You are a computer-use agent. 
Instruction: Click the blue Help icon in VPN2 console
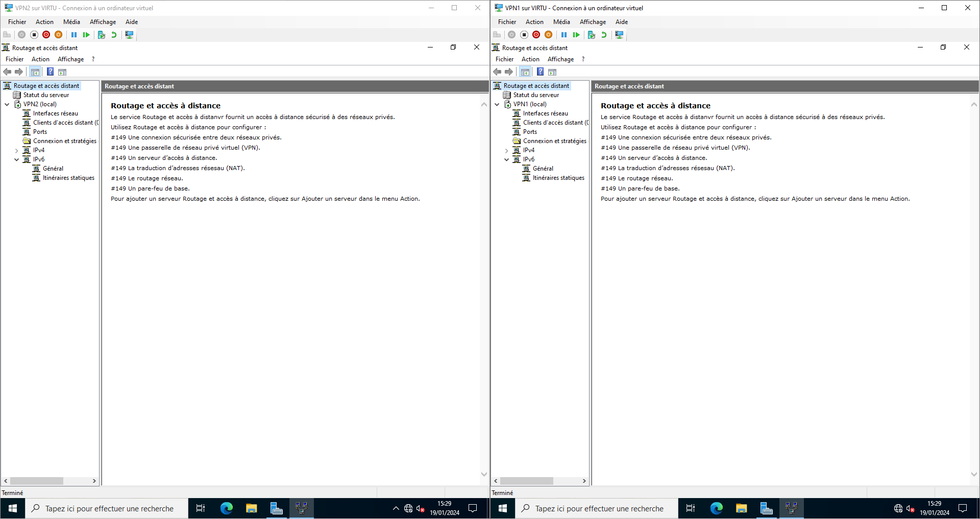[51, 72]
